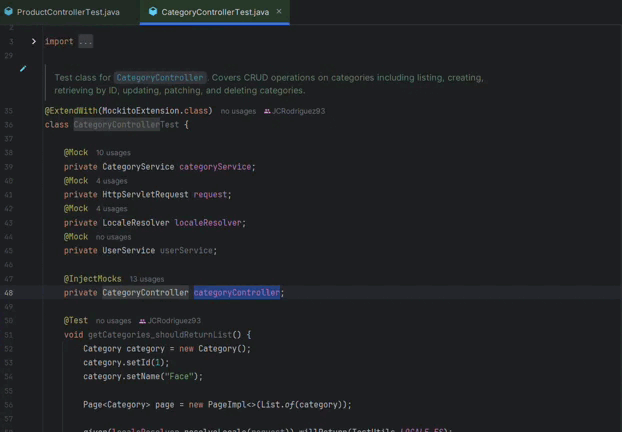Click the localeResolver field name

pos(208,223)
